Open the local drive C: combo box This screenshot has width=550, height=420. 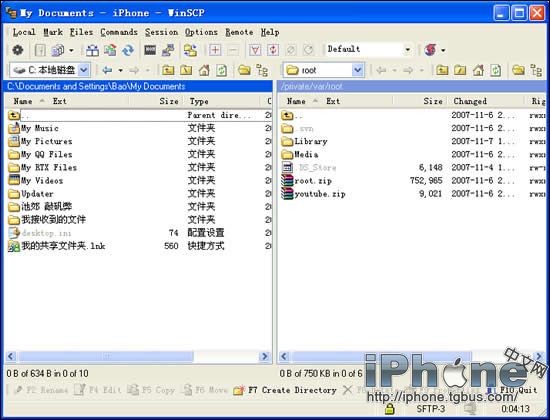(x=50, y=70)
